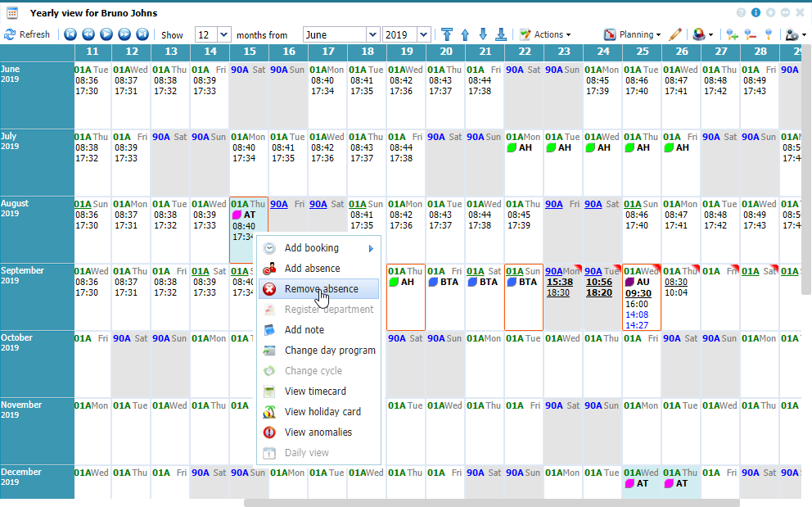Click the zoom-out pin with red minus
This screenshot has width=812, height=507.
(x=749, y=34)
